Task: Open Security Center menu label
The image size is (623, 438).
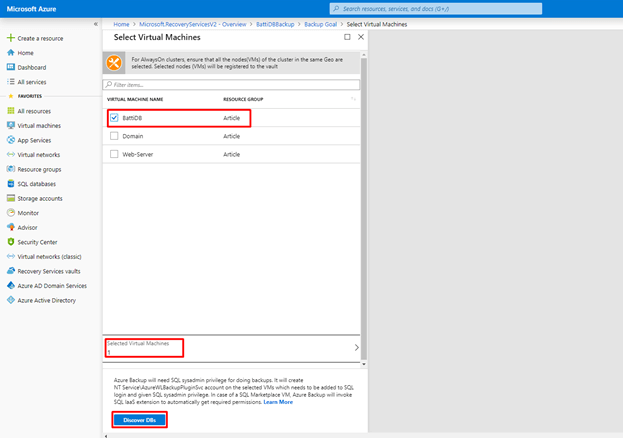Action: tap(37, 242)
